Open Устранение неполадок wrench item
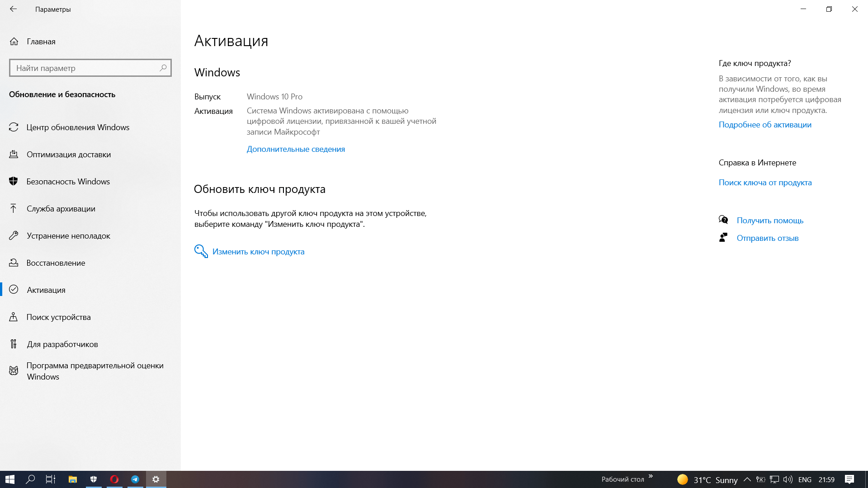Viewport: 868px width, 488px height. pos(68,236)
